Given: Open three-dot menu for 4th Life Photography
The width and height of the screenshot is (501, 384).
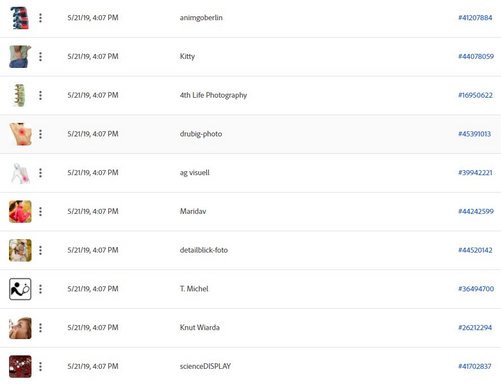Looking at the screenshot, I should (40, 95).
